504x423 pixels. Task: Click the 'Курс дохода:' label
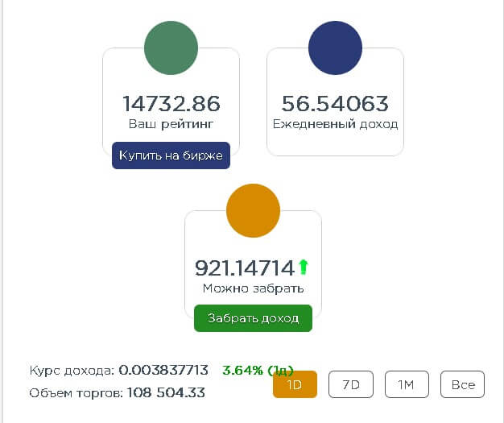[72, 371]
